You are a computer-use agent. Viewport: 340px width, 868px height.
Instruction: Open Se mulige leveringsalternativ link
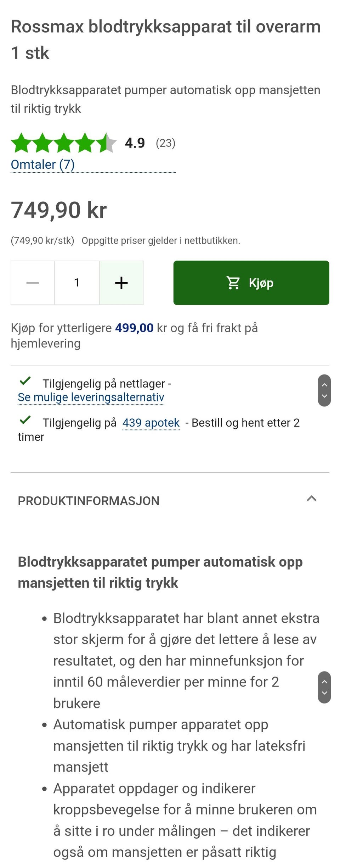(91, 397)
